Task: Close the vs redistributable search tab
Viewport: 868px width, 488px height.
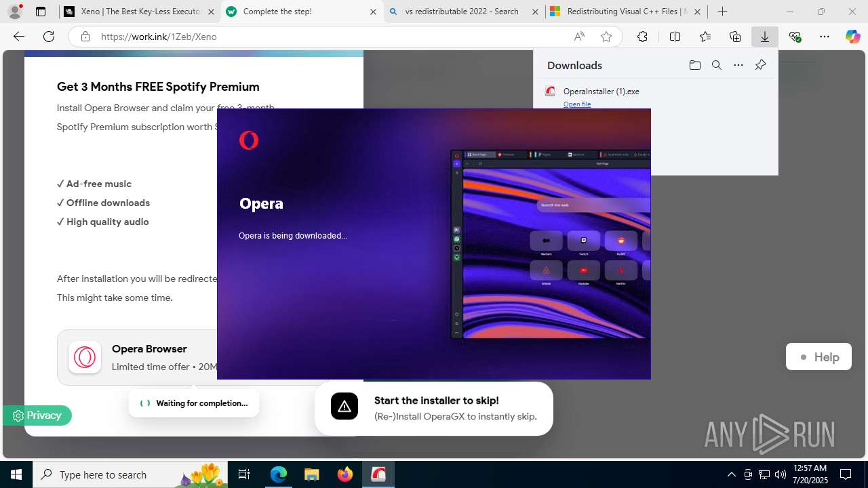Action: (x=536, y=12)
